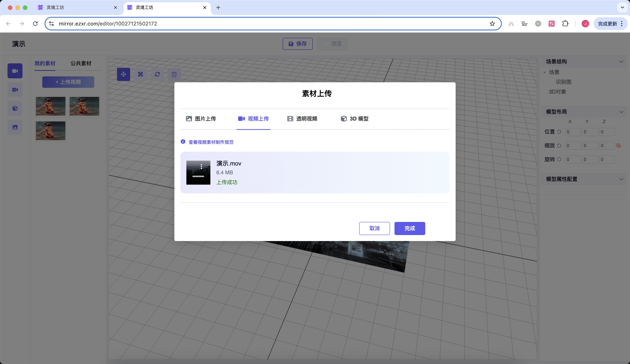The image size is (630, 364).
Task: Open a new browser tab
Action: 218,7
